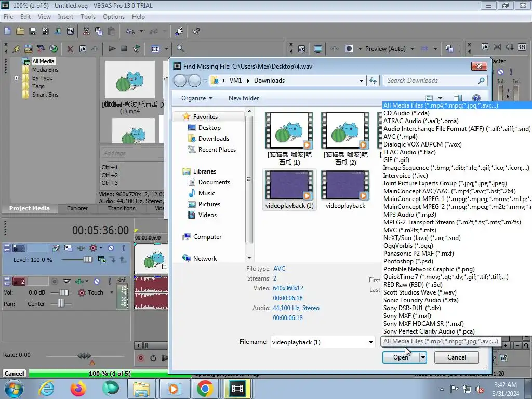The image size is (532, 399).
Task: Open the Undo history dropdown arrow
Action: click(141, 31)
